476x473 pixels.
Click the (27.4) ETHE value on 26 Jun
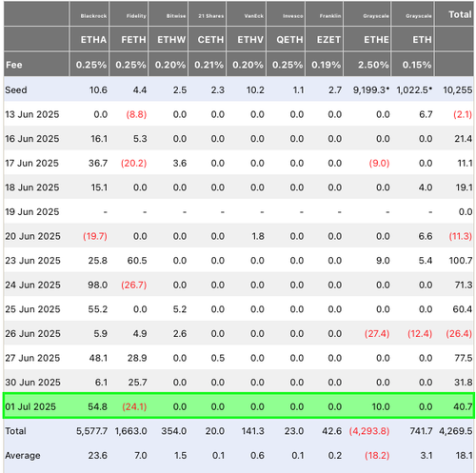coord(377,334)
